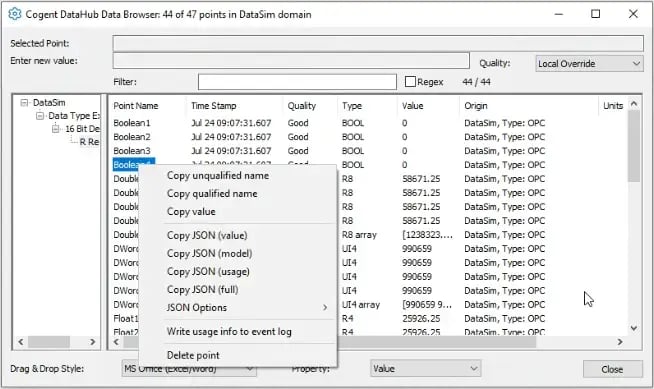Click the highlighted Boolean4 point

[x=133, y=165]
